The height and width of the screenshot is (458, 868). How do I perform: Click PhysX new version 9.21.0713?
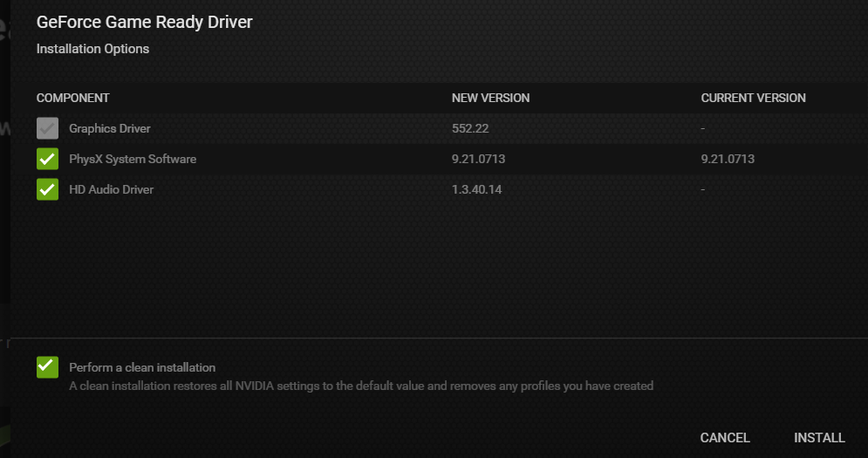pos(478,159)
